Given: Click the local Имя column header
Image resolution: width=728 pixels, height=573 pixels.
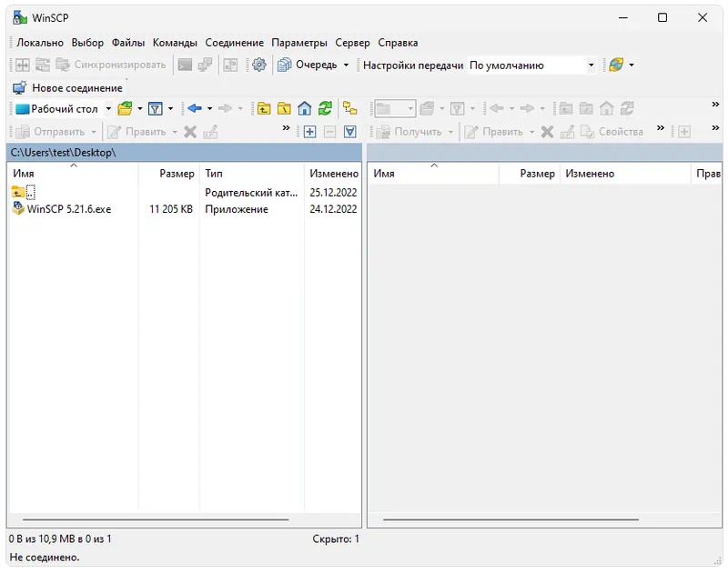Looking at the screenshot, I should click(x=73, y=174).
